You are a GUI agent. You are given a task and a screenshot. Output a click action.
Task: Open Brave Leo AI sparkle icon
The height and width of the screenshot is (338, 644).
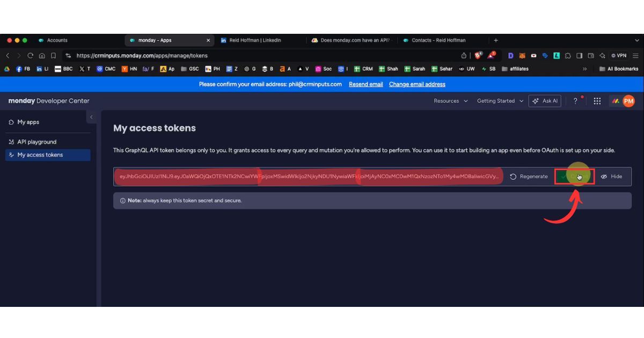click(603, 55)
